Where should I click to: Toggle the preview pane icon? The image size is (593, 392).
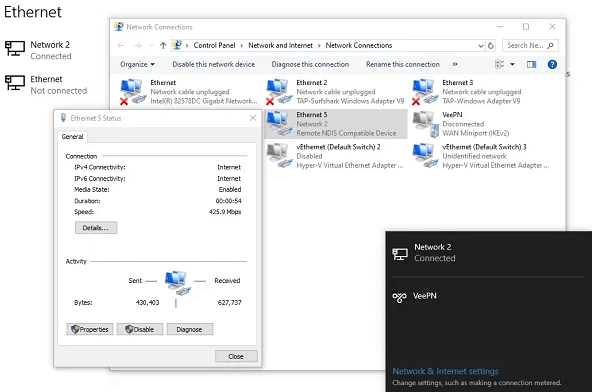tap(531, 64)
